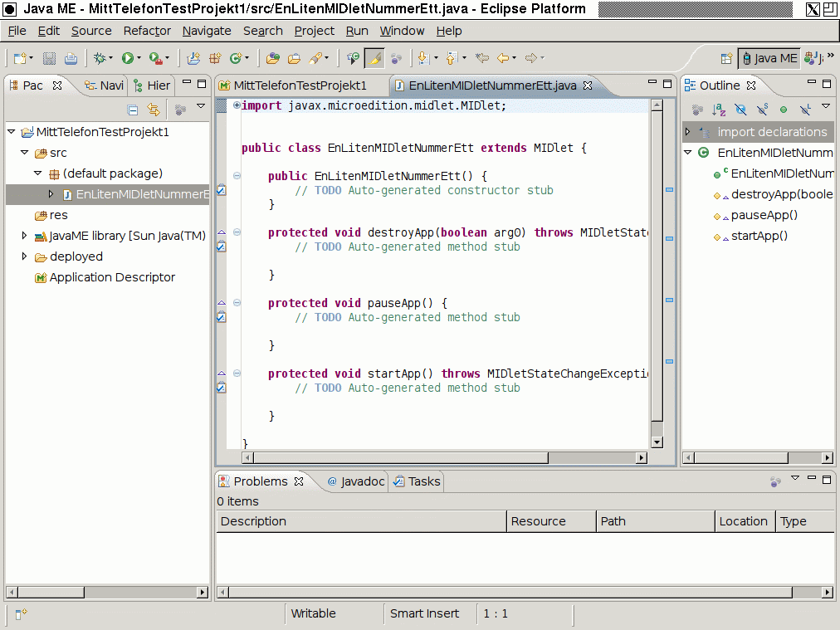This screenshot has height=630, width=840.
Task: Click the Save toolbar icon
Action: tap(49, 58)
